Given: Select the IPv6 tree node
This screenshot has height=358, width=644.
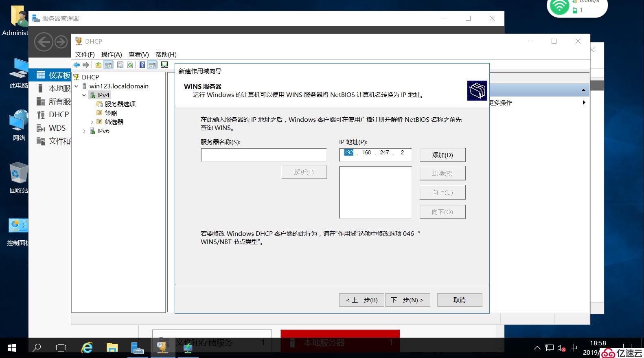Looking at the screenshot, I should 103,131.
